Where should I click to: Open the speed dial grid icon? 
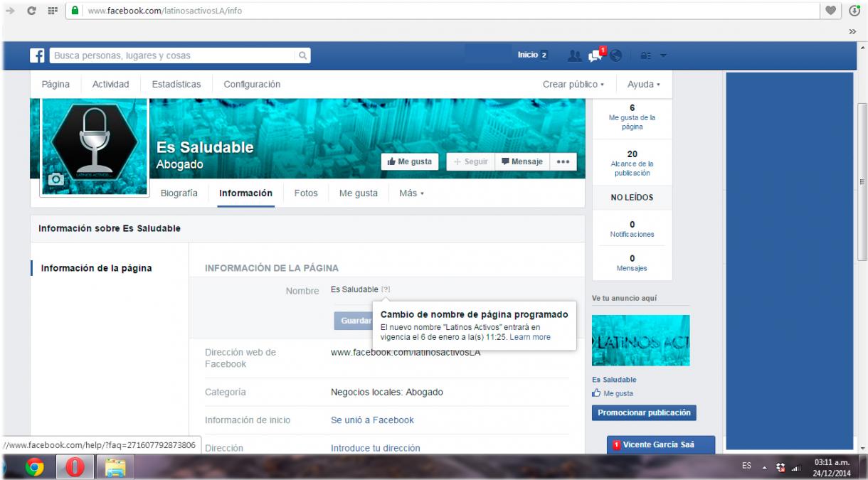click(51, 11)
